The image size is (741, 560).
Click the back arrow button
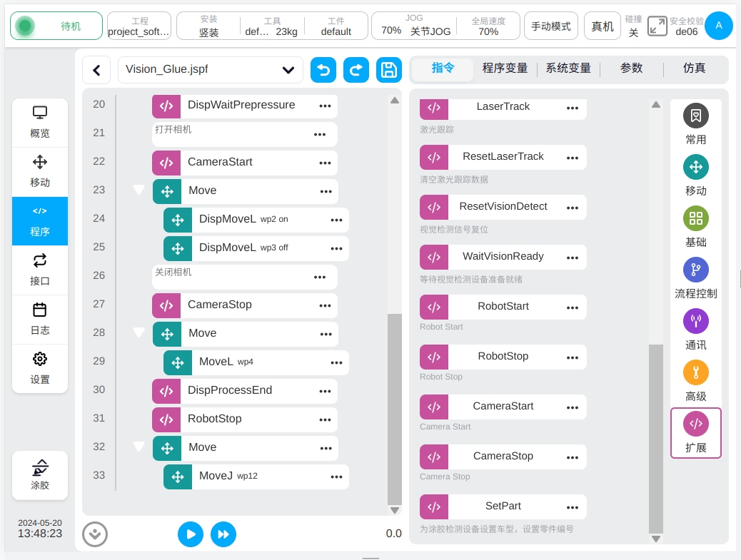pos(96,70)
